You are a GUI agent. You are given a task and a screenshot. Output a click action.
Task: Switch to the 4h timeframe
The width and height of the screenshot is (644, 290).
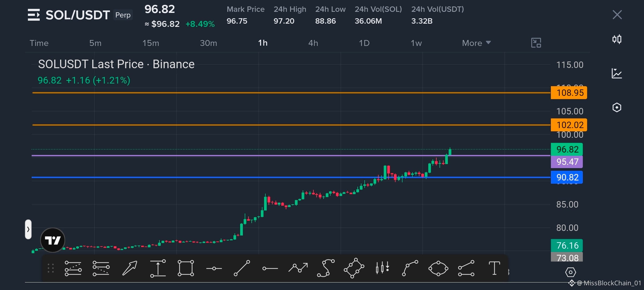[x=313, y=43]
